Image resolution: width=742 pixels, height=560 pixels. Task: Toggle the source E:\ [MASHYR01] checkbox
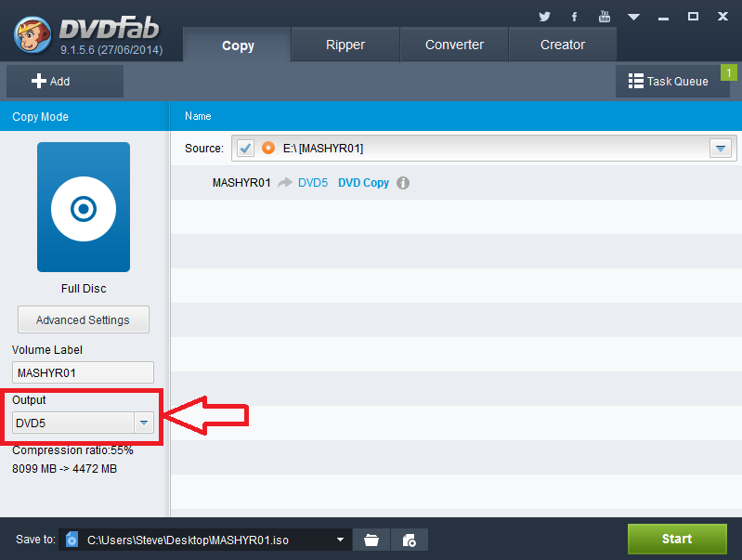[x=245, y=149]
